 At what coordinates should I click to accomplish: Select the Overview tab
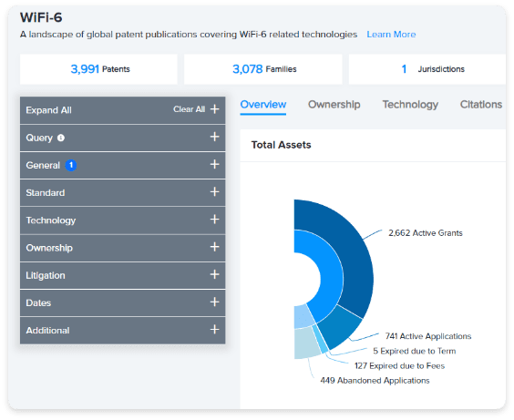point(262,105)
